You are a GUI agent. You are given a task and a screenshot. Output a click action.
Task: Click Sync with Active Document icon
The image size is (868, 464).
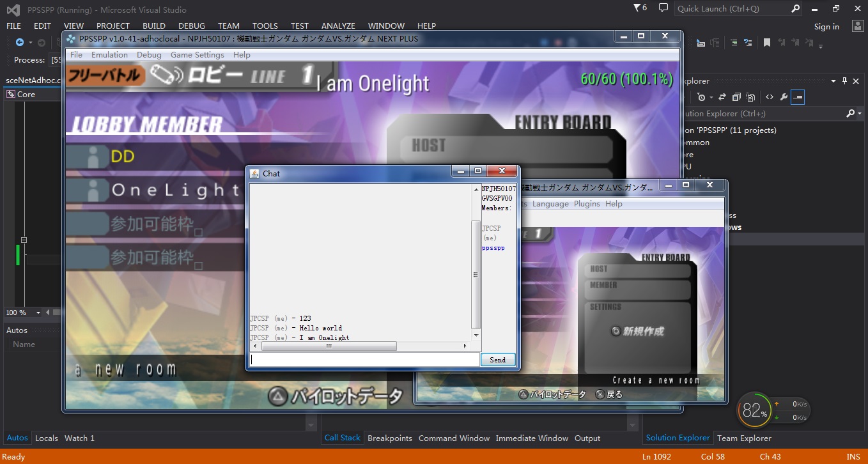coord(722,97)
